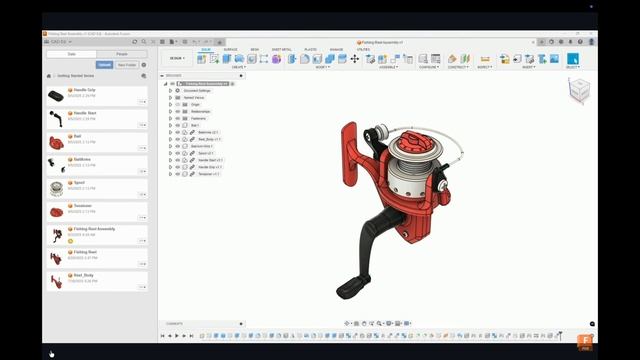This screenshot has height=360, width=640.
Task: Open the Spool file in data panel
Action: (97, 189)
